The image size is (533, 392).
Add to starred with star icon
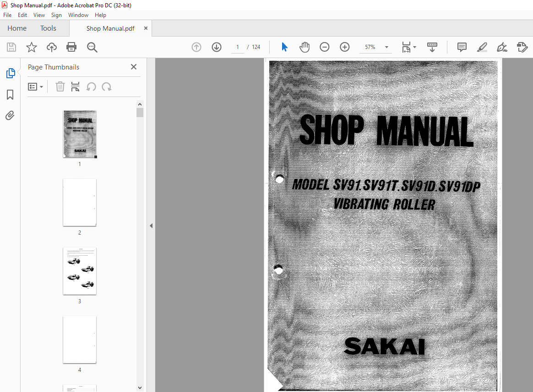pos(32,47)
